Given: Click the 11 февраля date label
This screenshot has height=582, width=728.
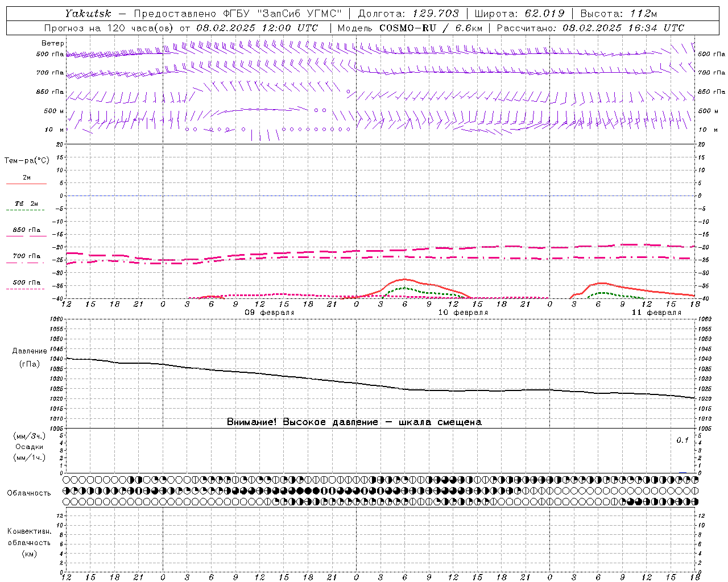Looking at the screenshot, I should click(656, 313).
